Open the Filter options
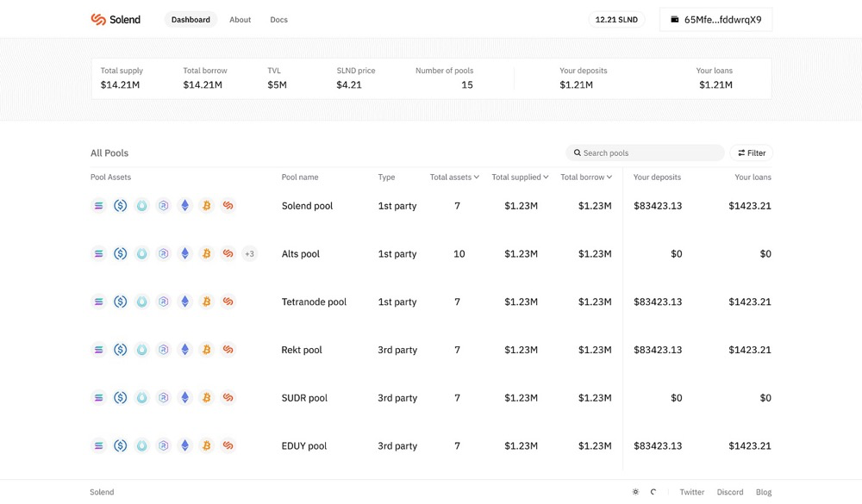 point(752,152)
